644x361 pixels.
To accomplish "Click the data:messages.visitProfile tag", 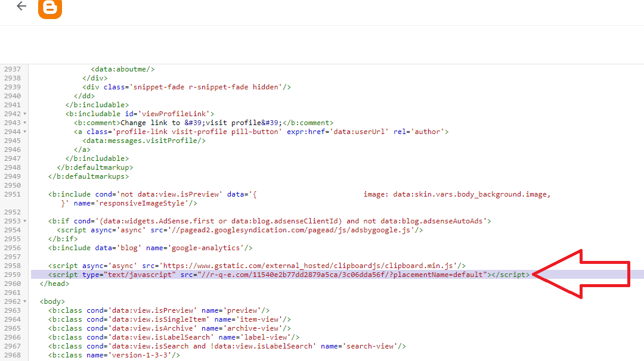I will pyautogui.click(x=144, y=141).
